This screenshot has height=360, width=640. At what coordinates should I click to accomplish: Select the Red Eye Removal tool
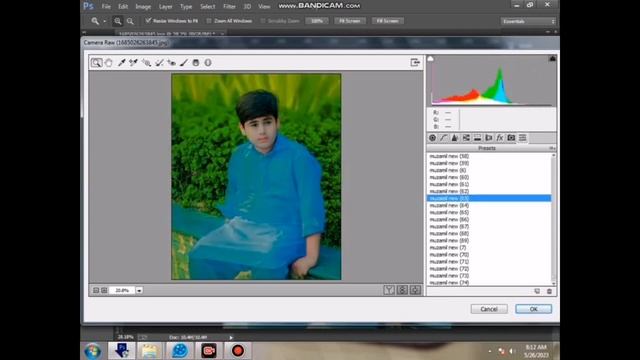(x=171, y=62)
